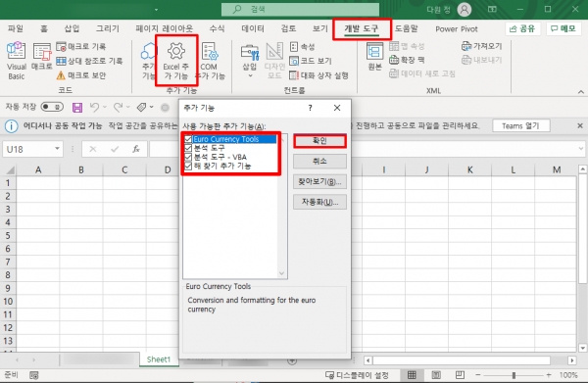This screenshot has width=588, height=383.
Task: Open the 삽입 controls dropdown
Action: pyautogui.click(x=250, y=76)
